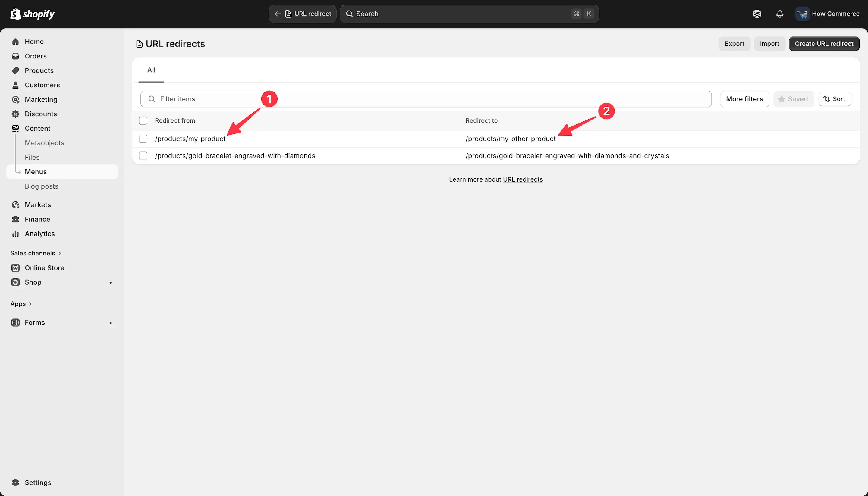The height and width of the screenshot is (496, 868).
Task: Click the magnifier icon in the Search bar
Action: (x=349, y=14)
